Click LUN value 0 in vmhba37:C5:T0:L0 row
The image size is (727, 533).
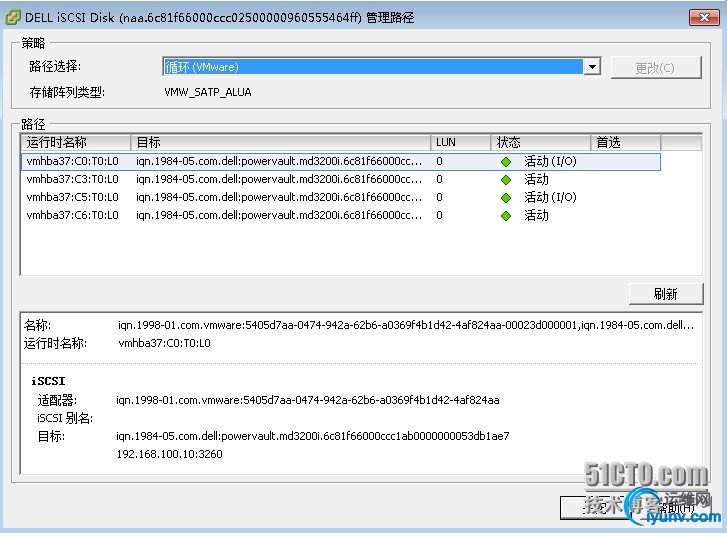pos(439,197)
